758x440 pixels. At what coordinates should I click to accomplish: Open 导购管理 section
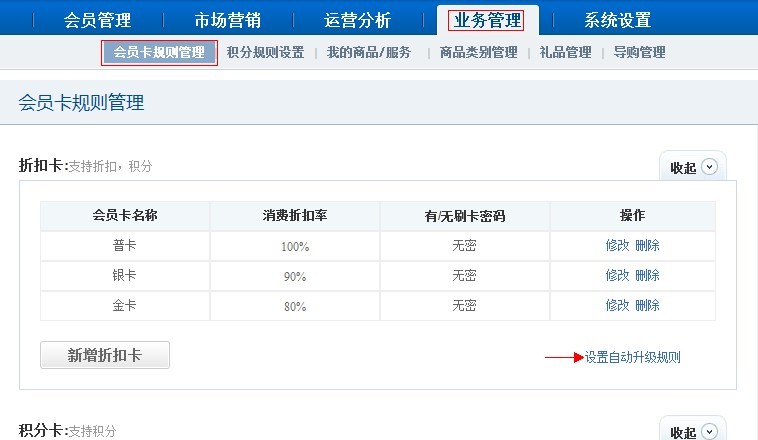point(640,53)
